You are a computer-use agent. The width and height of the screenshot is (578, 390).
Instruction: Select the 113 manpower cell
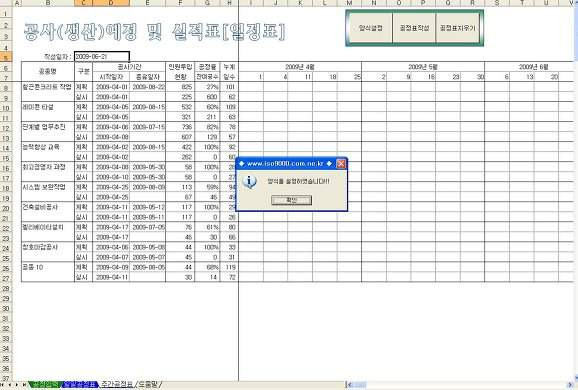click(180, 187)
